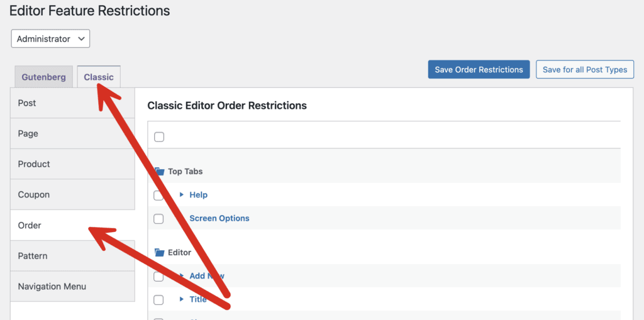Image resolution: width=644 pixels, height=320 pixels.
Task: Expand the Title row triangle
Action: point(182,299)
